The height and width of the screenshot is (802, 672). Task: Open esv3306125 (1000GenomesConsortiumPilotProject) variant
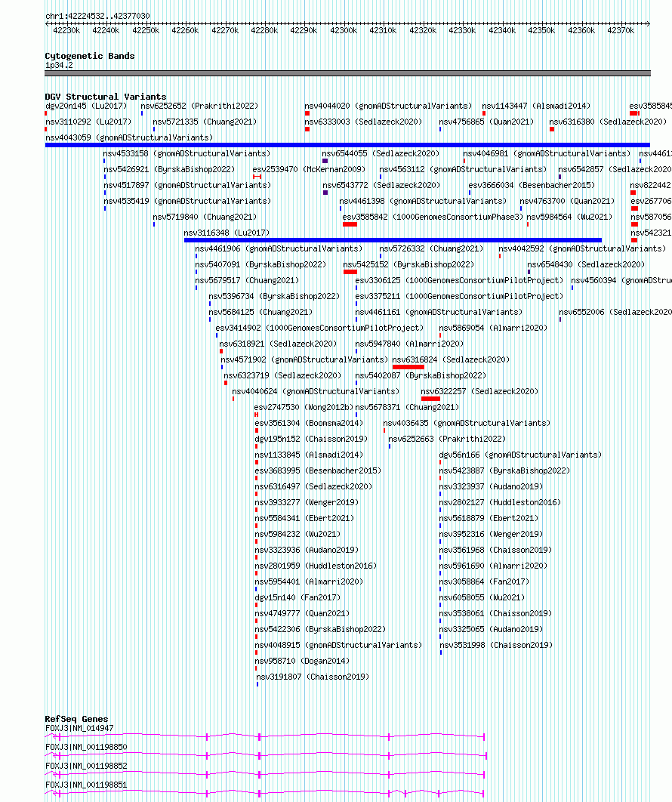point(459,280)
